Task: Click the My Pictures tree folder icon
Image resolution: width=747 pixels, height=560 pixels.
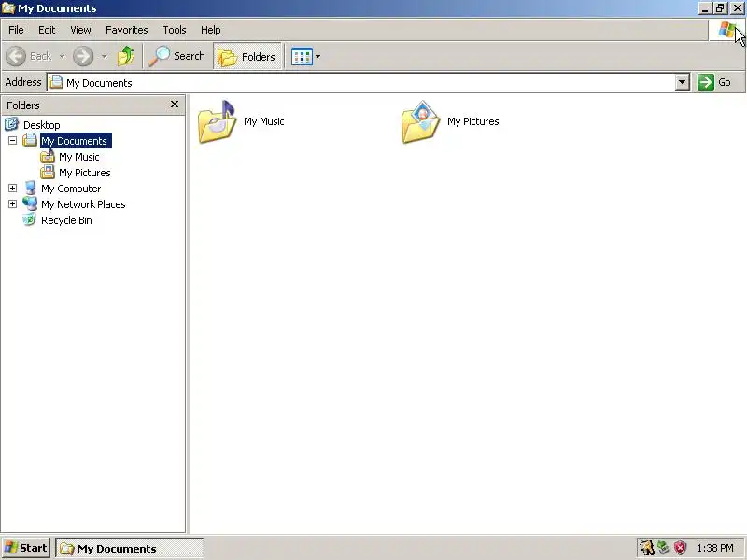Action: click(x=48, y=172)
